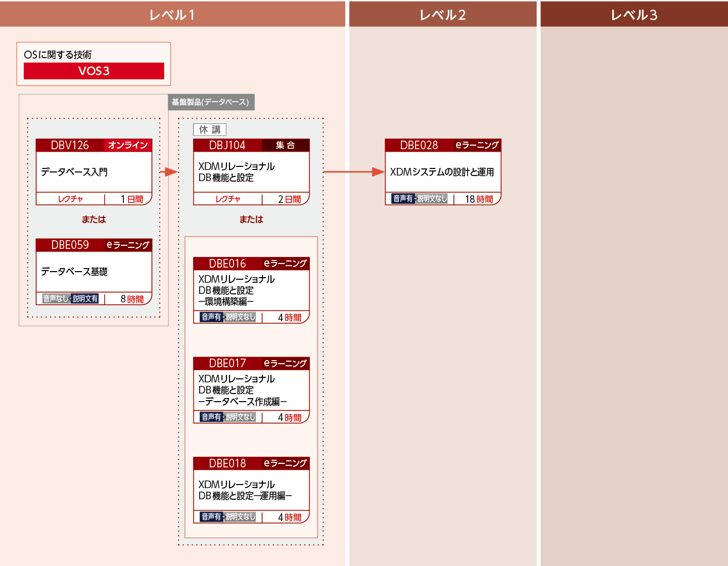The height and width of the screenshot is (566, 728).
Task: Select the red VOS3 label
Action: point(94,71)
